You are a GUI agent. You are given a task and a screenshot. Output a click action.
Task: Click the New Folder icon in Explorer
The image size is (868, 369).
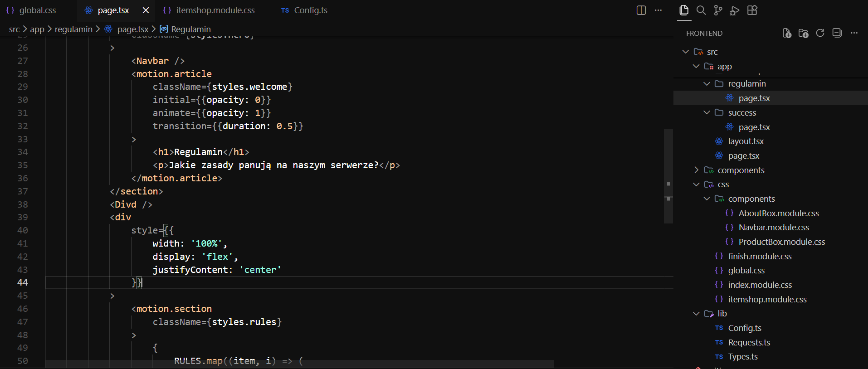(803, 33)
